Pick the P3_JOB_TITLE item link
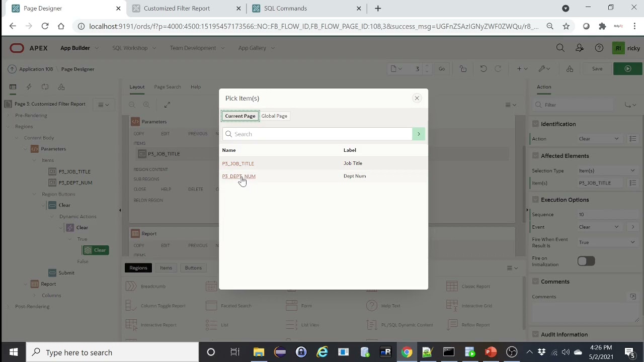This screenshot has width=644, height=362. click(238, 163)
